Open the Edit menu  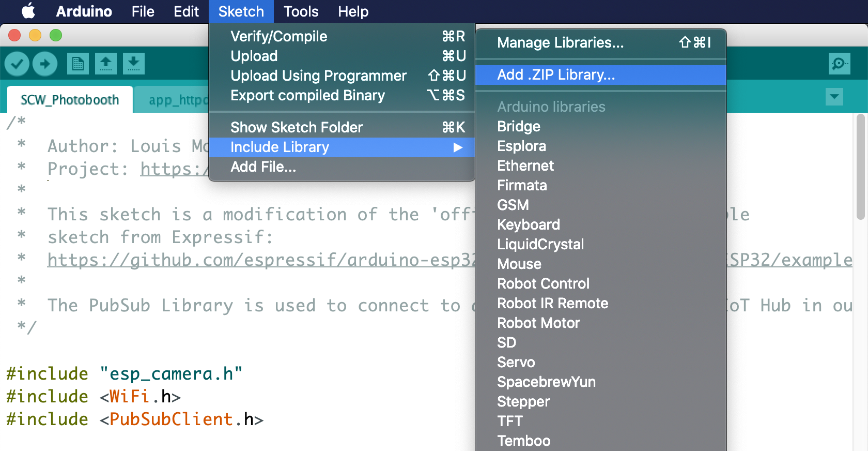(186, 11)
